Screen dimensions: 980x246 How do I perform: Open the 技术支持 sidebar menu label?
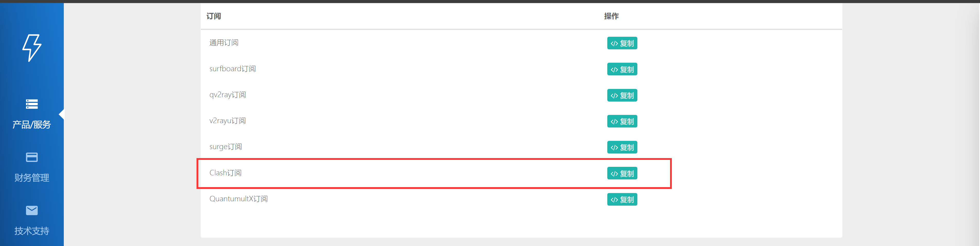click(32, 231)
